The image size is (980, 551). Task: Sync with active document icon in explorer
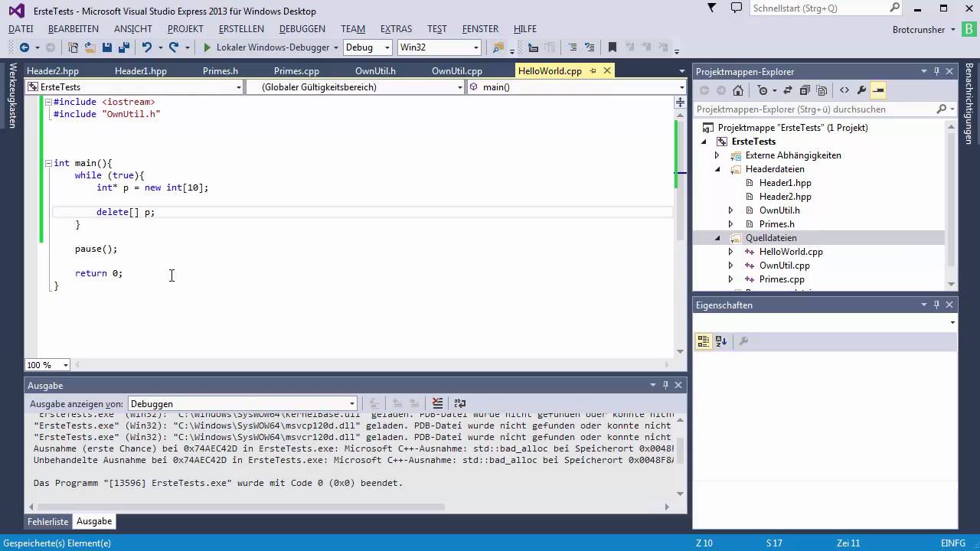788,90
